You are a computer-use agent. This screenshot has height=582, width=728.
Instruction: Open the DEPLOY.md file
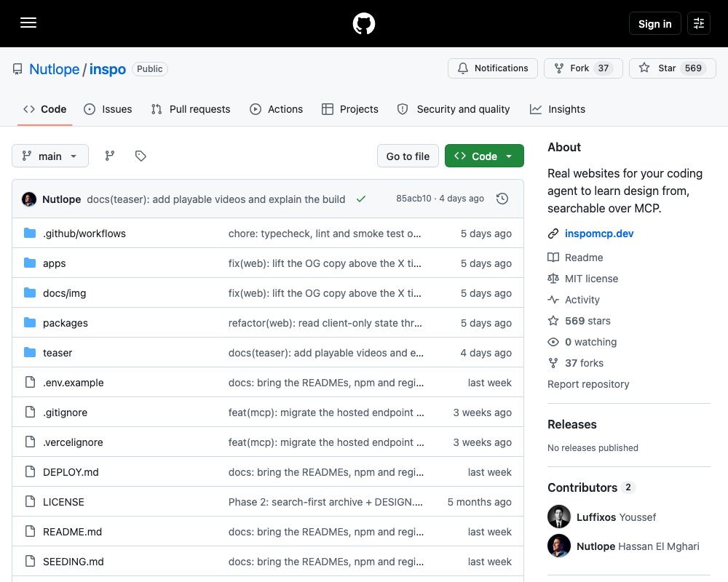(71, 472)
